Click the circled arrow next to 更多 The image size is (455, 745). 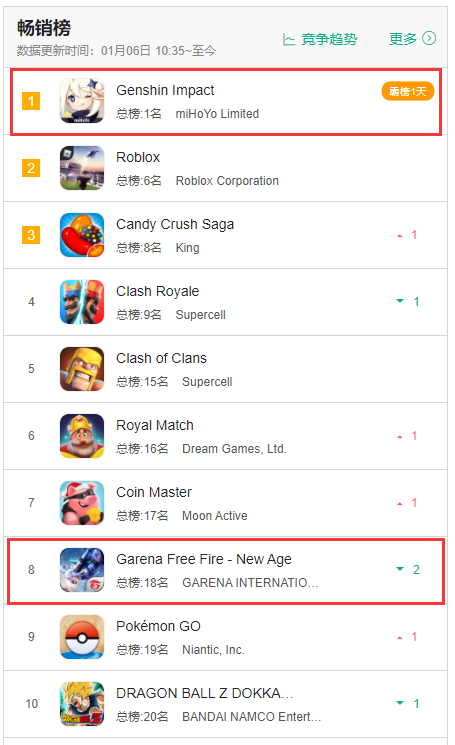click(429, 38)
